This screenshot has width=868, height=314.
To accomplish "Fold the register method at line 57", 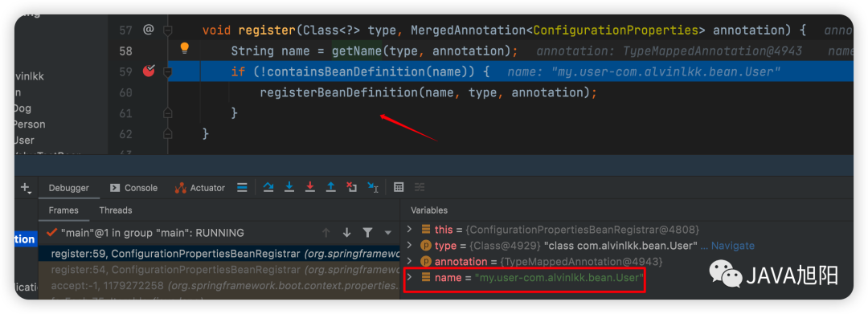I will [x=168, y=30].
